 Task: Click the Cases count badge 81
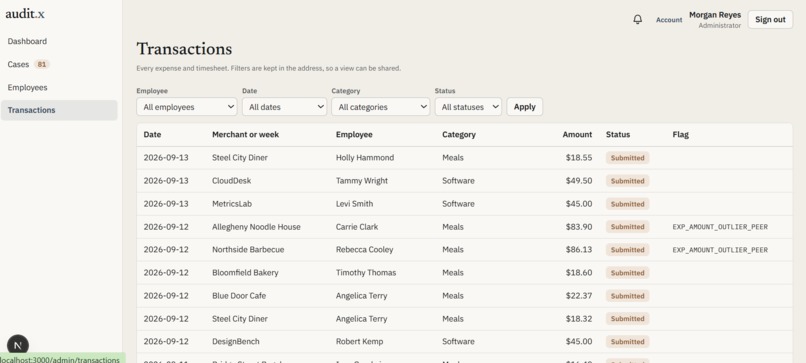(x=42, y=64)
